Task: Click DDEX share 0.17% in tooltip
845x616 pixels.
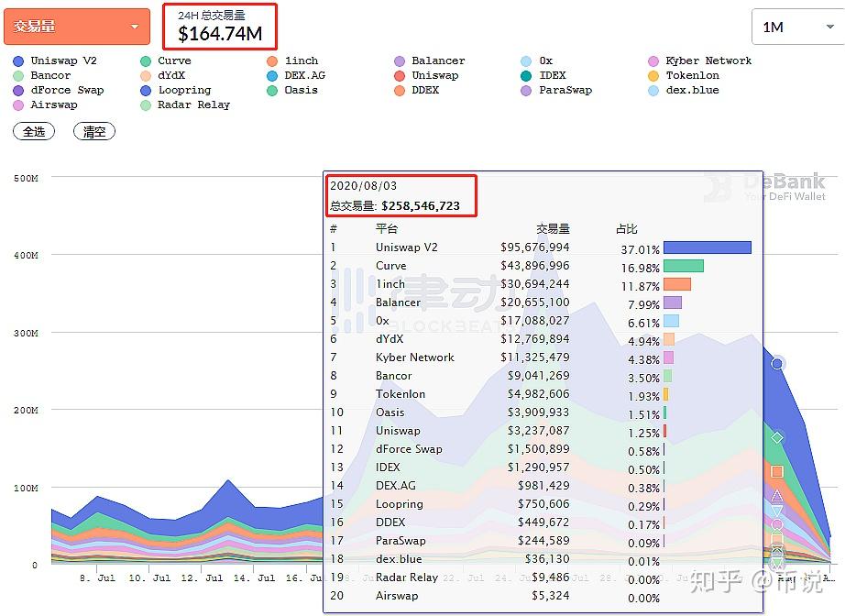Action: [x=644, y=524]
